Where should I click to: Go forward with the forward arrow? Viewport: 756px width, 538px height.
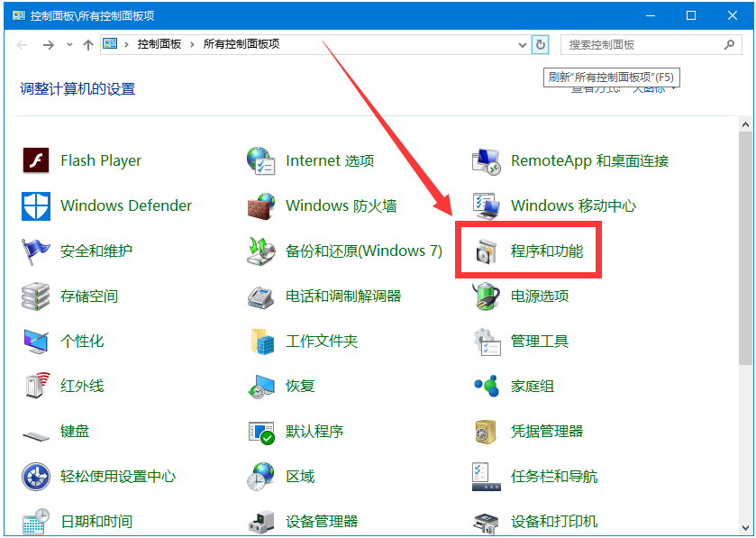coord(49,45)
